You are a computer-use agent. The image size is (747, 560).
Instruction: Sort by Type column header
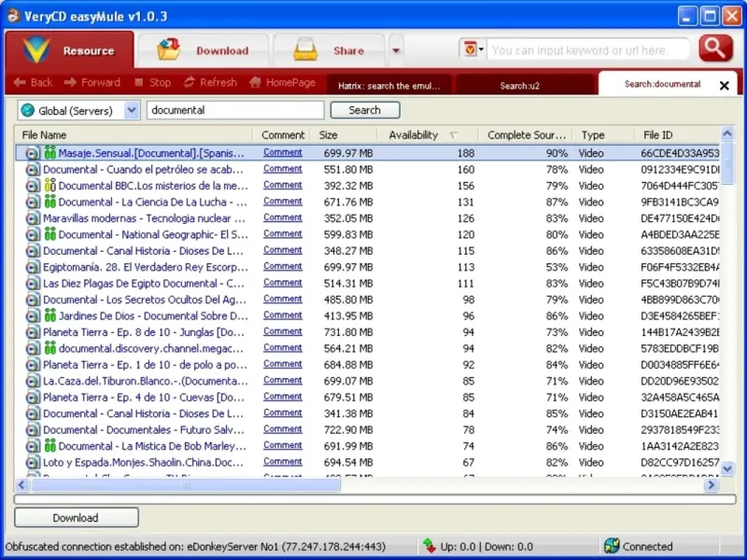(603, 134)
